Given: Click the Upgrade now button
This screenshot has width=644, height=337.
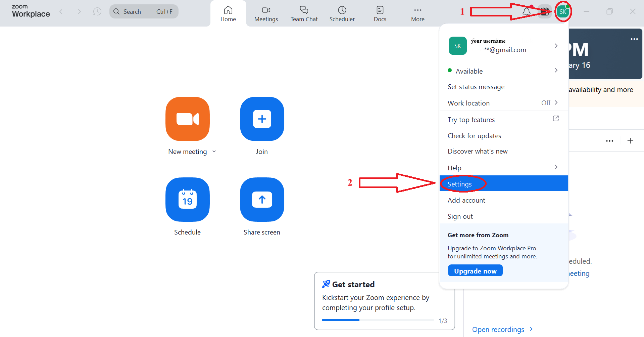Looking at the screenshot, I should point(475,271).
